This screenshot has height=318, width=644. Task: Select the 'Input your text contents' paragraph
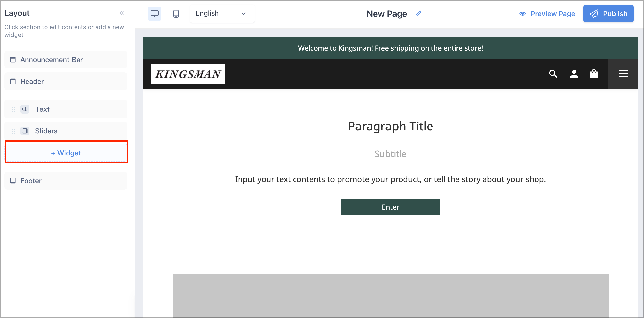pos(391,179)
